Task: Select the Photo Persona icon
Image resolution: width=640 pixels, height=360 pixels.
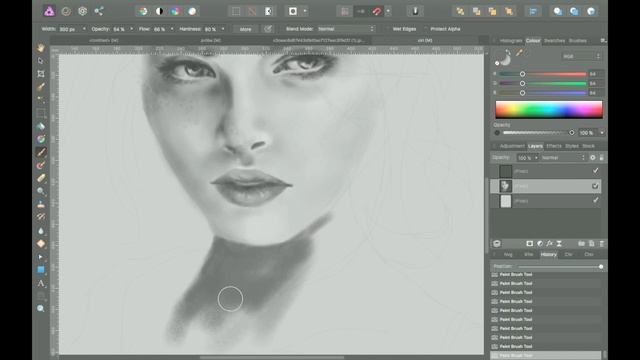Action: (x=49, y=11)
